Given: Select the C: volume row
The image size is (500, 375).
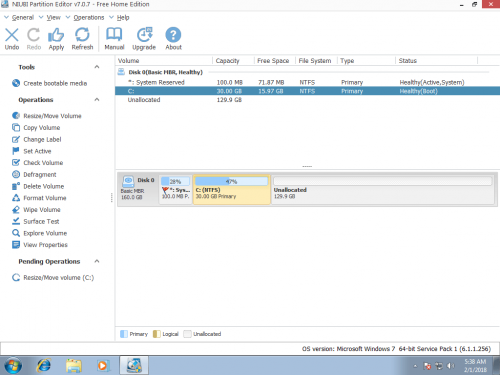Looking at the screenshot, I should [307, 91].
